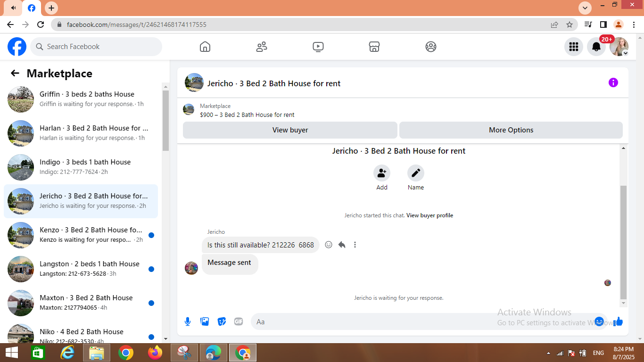Send a voice clip with microphone icon
This screenshot has height=362, width=644.
point(188,321)
